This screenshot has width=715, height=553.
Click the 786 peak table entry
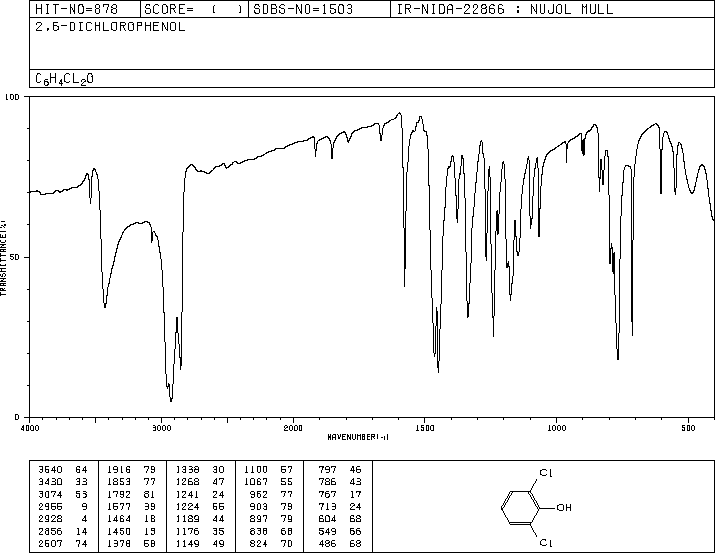click(341, 482)
